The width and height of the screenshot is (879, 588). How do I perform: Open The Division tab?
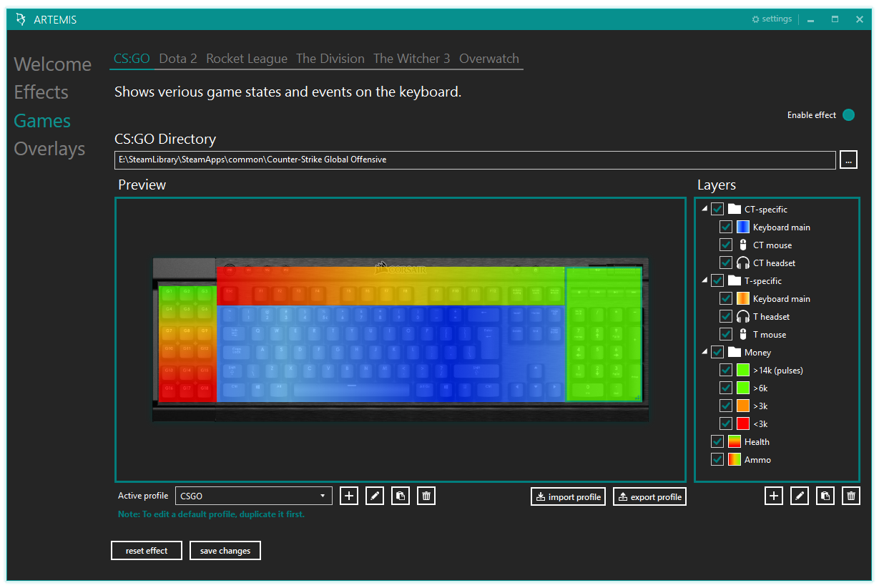(x=330, y=59)
